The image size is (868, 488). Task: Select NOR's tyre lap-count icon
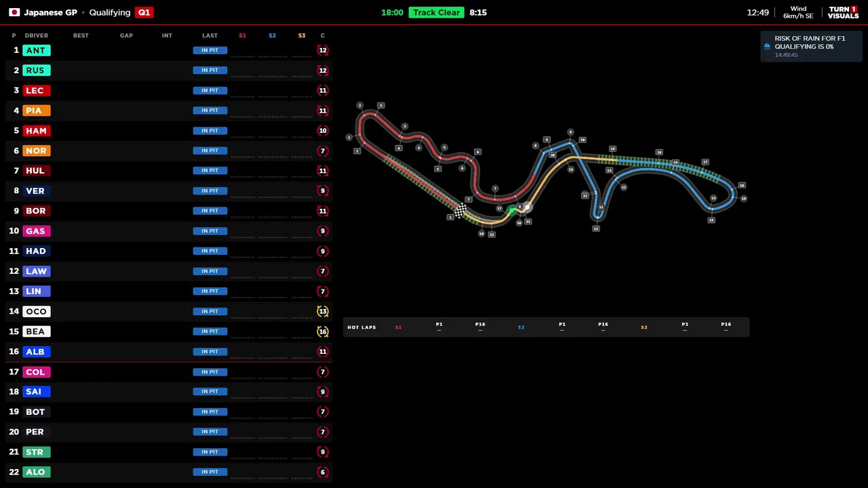coord(323,150)
